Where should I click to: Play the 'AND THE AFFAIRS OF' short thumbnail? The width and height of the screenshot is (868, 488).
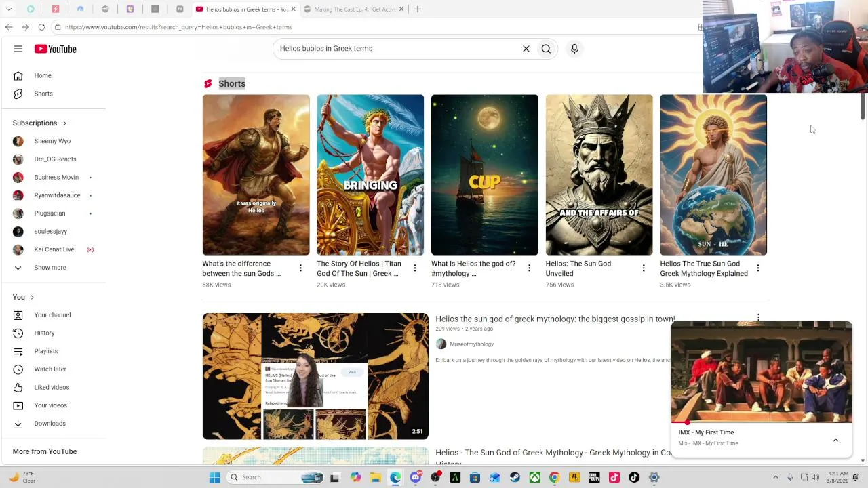[x=599, y=175]
